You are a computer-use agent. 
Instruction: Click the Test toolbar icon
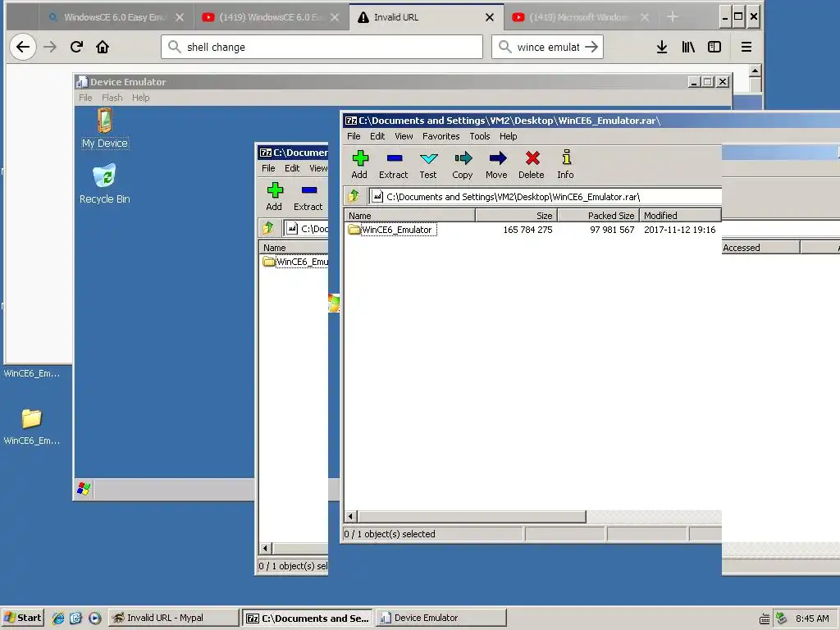point(428,164)
